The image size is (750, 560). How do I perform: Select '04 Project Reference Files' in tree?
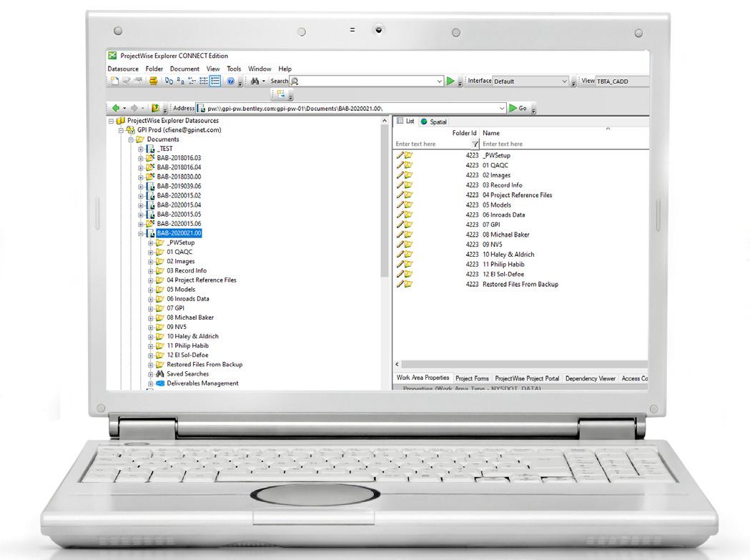202,280
